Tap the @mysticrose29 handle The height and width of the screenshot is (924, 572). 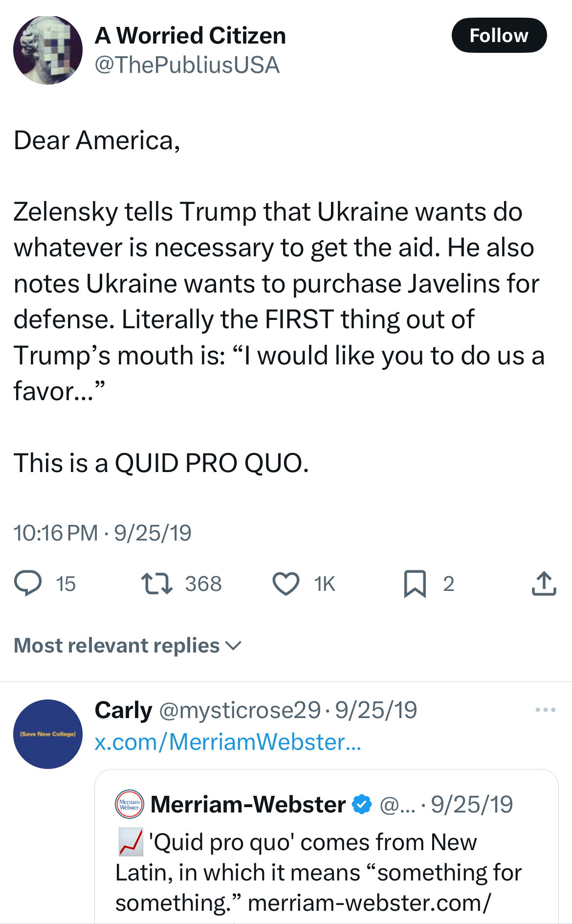click(x=240, y=710)
